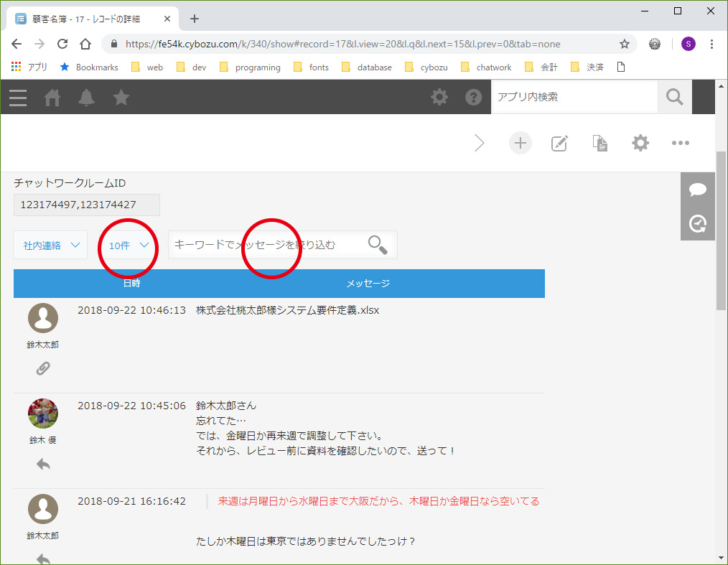Open the Chrome extension gear icon

click(x=655, y=44)
